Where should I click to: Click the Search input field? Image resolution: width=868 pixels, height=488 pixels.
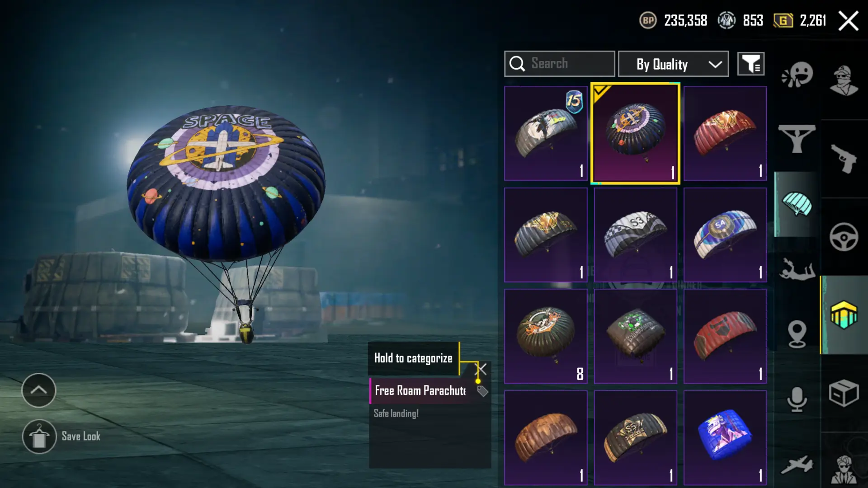click(559, 64)
